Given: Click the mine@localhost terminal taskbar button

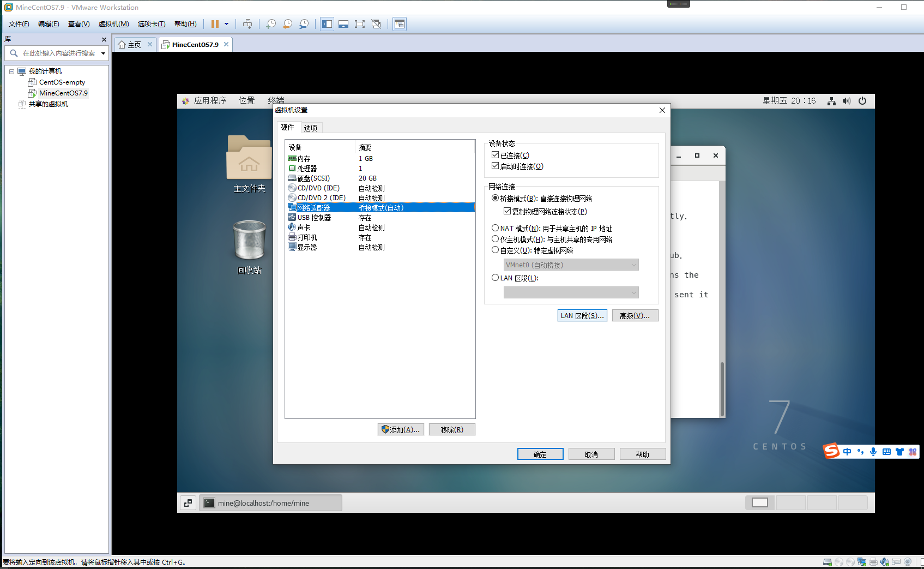Looking at the screenshot, I should click(x=271, y=503).
